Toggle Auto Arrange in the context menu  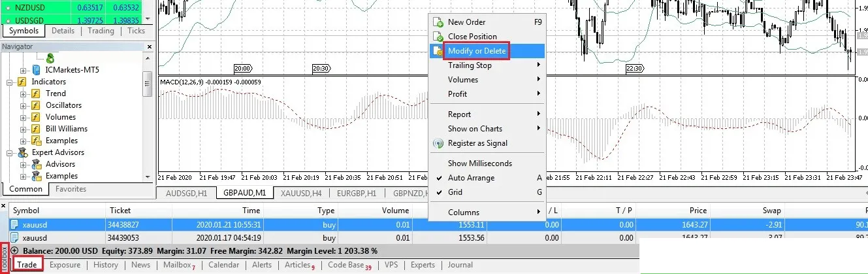pyautogui.click(x=487, y=178)
